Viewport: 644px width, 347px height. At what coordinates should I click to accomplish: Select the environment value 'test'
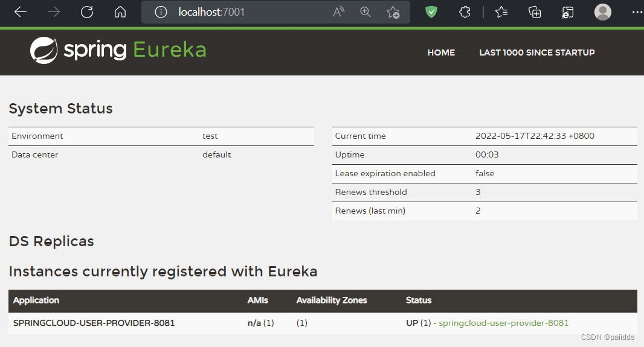coord(210,136)
